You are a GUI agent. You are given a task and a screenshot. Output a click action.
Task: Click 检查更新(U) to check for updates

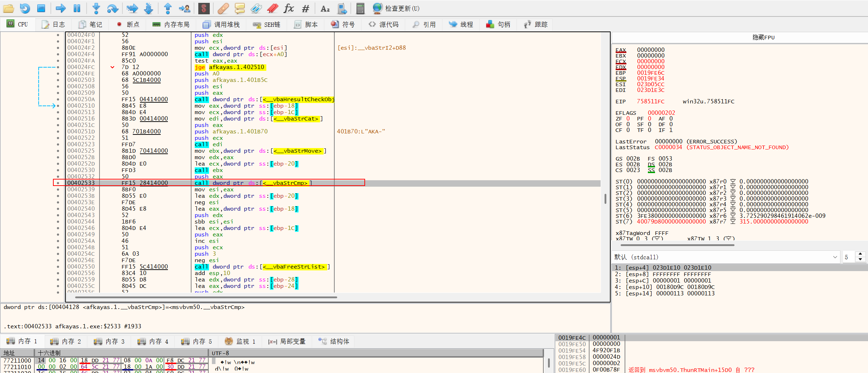click(x=396, y=8)
